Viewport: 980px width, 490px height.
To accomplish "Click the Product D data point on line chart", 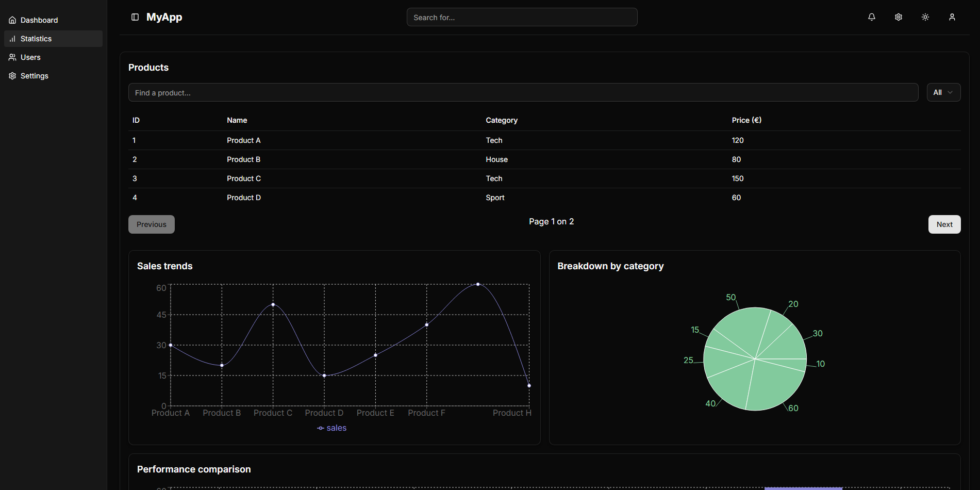I will coord(324,375).
